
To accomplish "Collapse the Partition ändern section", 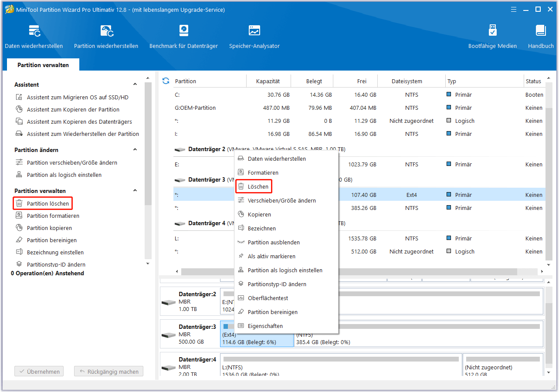I will tap(135, 150).
